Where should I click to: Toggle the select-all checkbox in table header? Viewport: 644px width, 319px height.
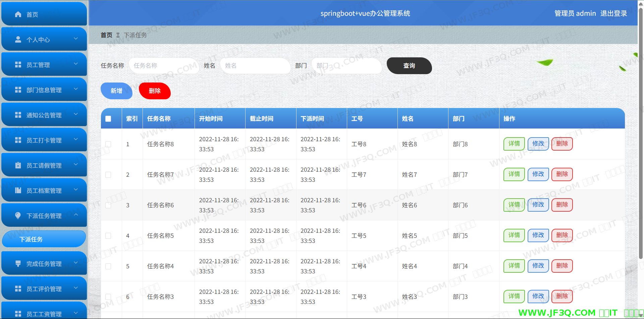click(108, 119)
